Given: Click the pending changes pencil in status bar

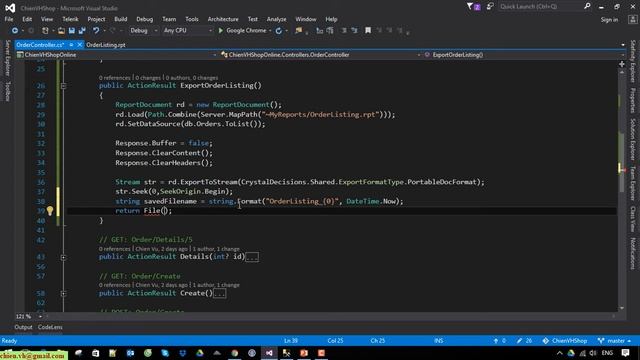Looking at the screenshot, I should tap(519, 341).
